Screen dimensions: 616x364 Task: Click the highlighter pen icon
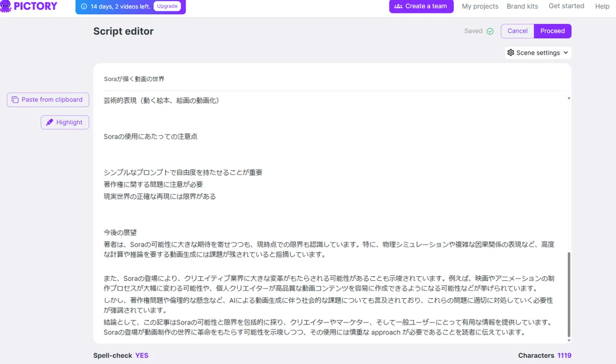click(49, 122)
